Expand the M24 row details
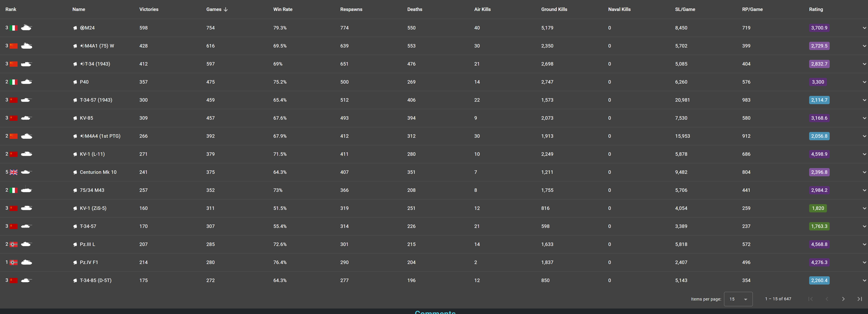Screen dimensions: 868x314 [x=864, y=28]
